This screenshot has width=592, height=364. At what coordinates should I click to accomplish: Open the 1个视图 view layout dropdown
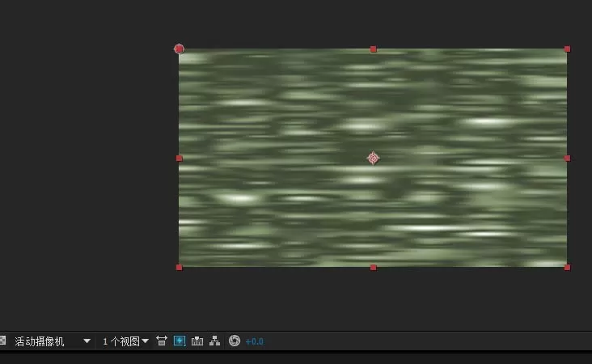point(125,341)
